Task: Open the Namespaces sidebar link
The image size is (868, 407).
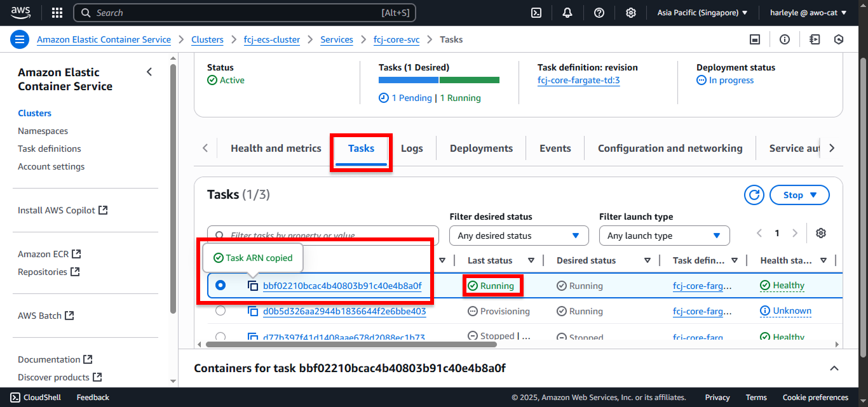Action: point(43,131)
